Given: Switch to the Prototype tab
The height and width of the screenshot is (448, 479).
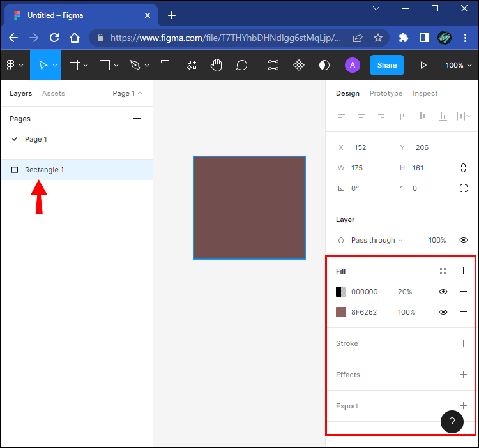Looking at the screenshot, I should click(x=386, y=93).
